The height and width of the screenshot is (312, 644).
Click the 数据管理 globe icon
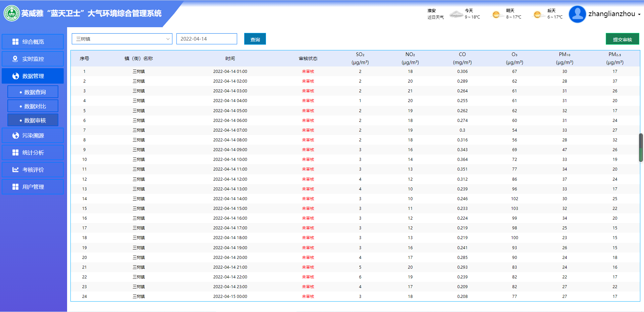pyautogui.click(x=15, y=76)
